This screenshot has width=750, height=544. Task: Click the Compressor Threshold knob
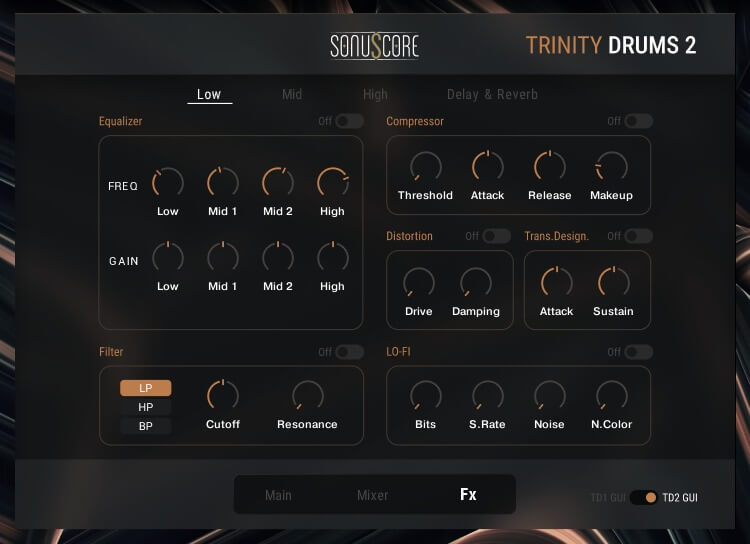click(426, 167)
